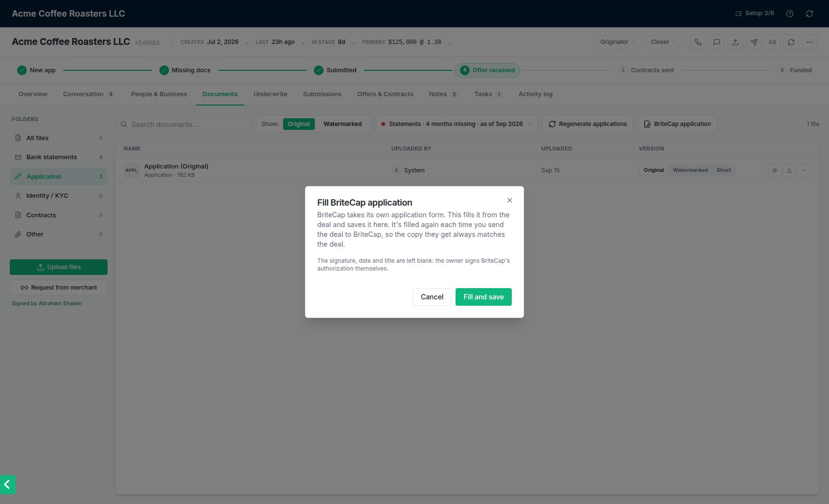Image resolution: width=829 pixels, height=504 pixels.
Task: Select All files folder
Action: coord(59,138)
